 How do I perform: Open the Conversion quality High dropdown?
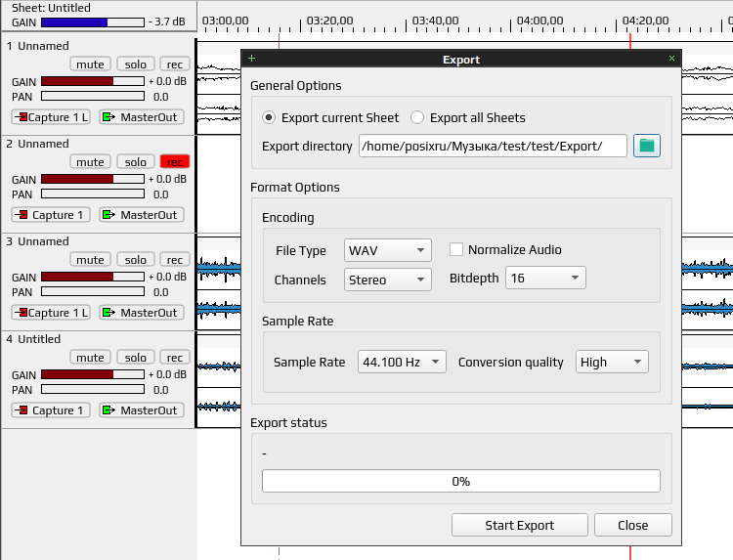click(612, 362)
